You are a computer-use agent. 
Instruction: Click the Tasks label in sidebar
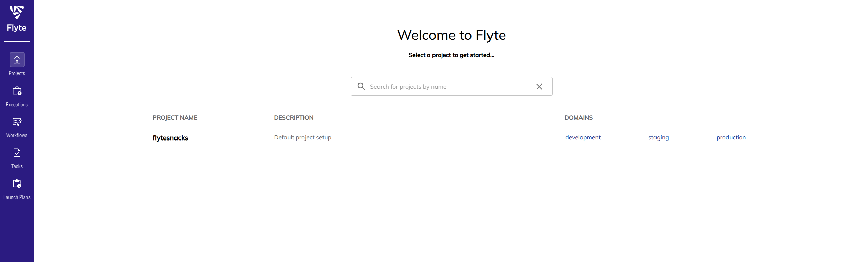pyautogui.click(x=17, y=166)
